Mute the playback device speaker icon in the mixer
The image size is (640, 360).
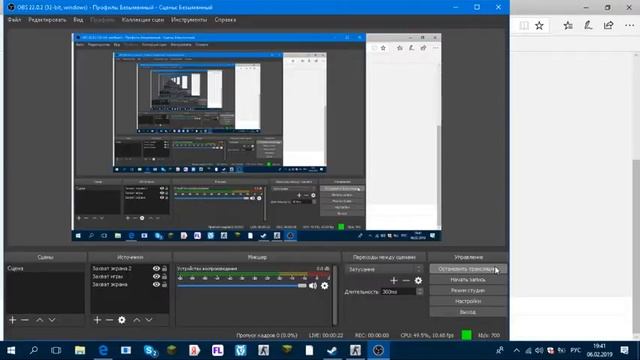313,286
